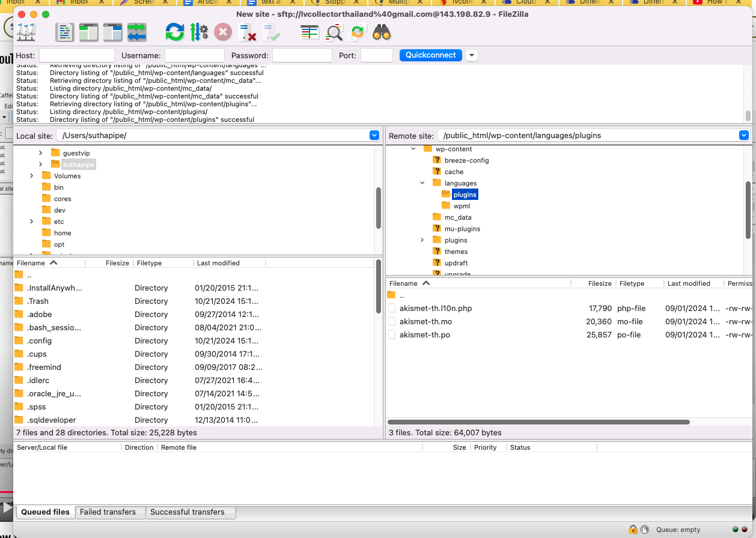Click the Username input field
Screen dimensions: 756x538
pyautogui.click(x=195, y=55)
